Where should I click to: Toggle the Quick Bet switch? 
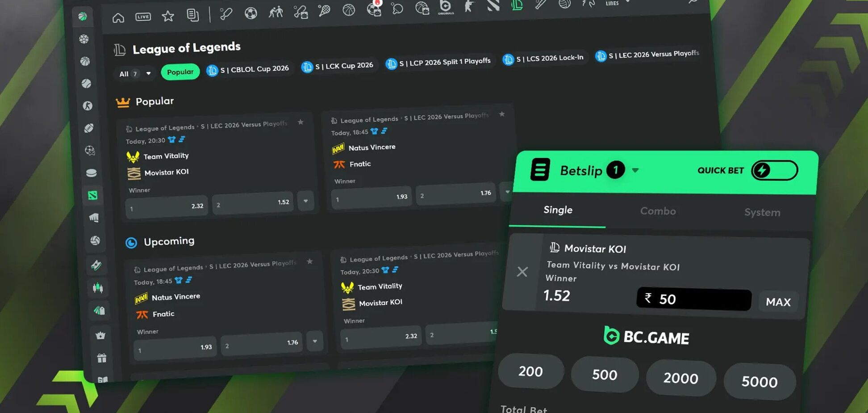tap(774, 170)
